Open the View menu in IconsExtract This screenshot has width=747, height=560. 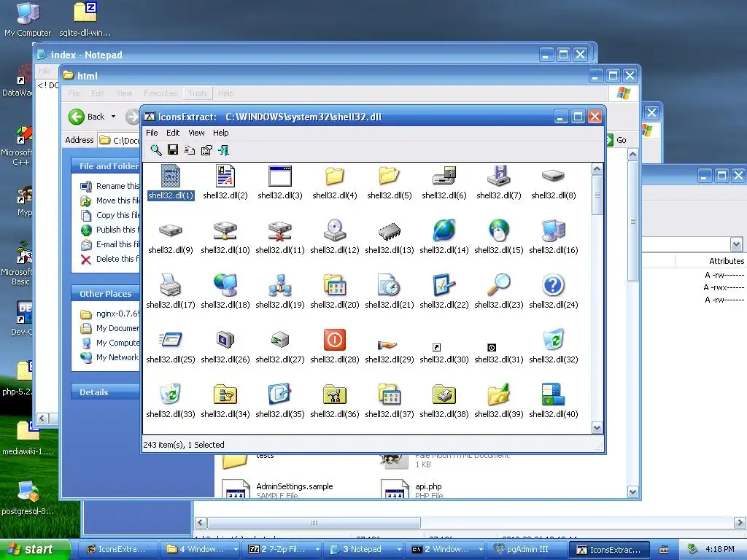[x=196, y=133]
